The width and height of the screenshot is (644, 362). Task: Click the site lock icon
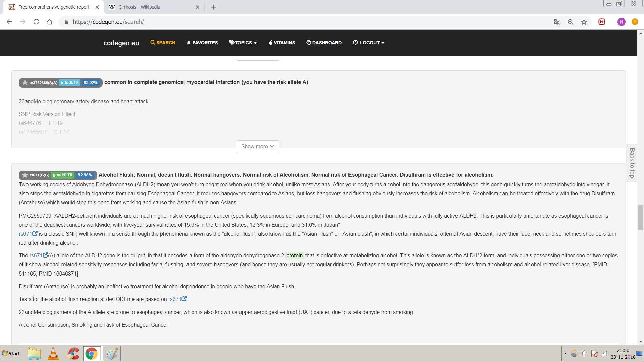coord(66,22)
